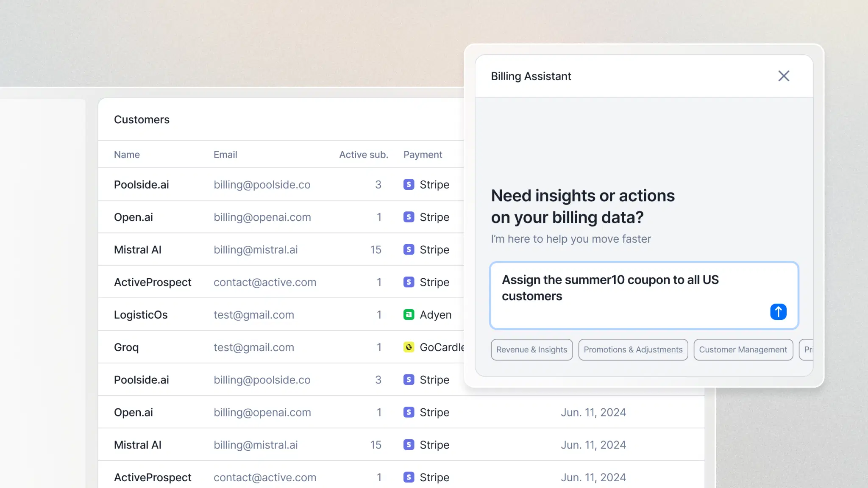868x488 pixels.
Task: Sort customers by the Name column header
Action: click(126, 154)
